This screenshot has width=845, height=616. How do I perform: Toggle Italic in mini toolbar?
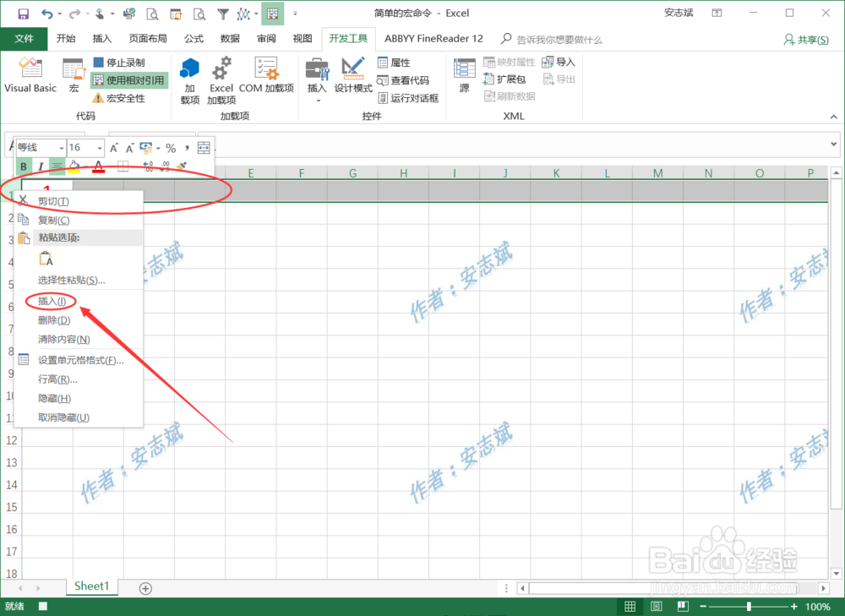tap(41, 166)
